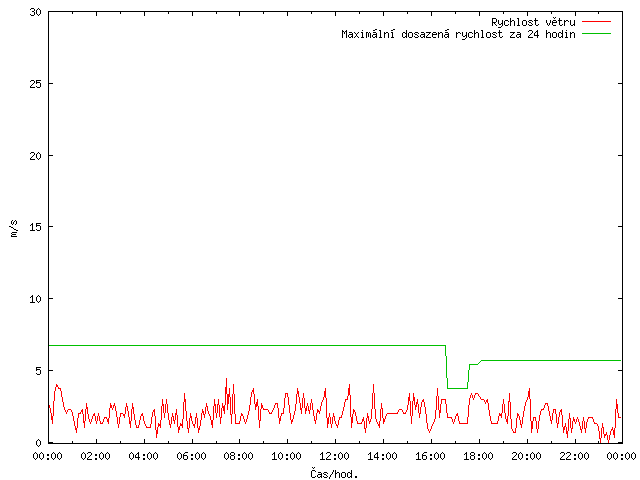Click the x-axis label '06:00'
The height and width of the screenshot is (480, 640).
click(x=191, y=456)
